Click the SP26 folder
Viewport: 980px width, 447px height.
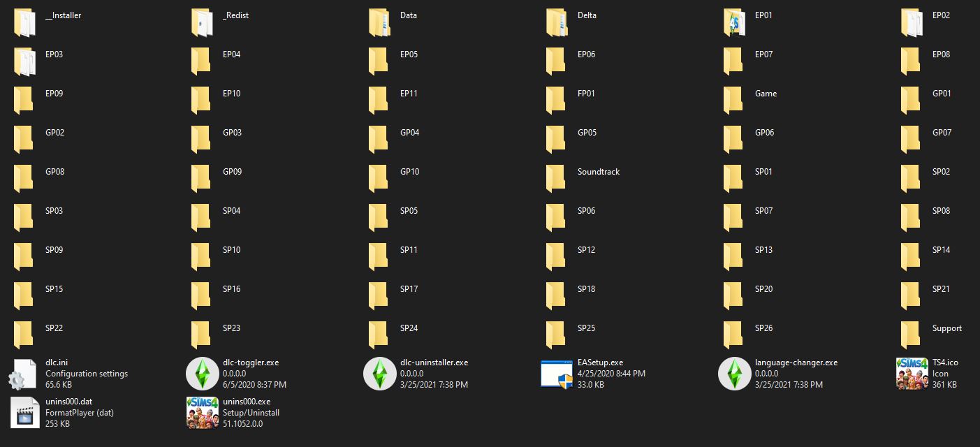[733, 335]
